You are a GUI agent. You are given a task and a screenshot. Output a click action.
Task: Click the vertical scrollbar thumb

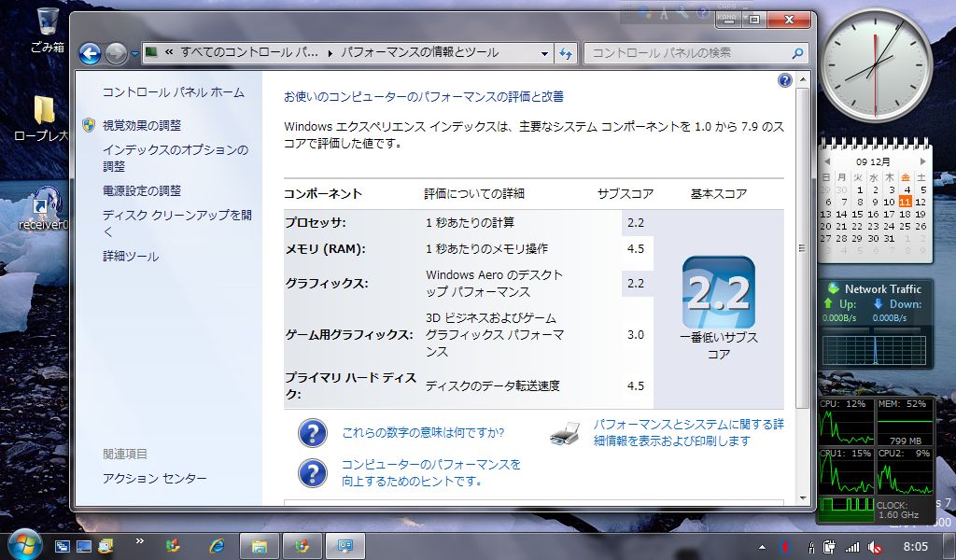click(802, 248)
